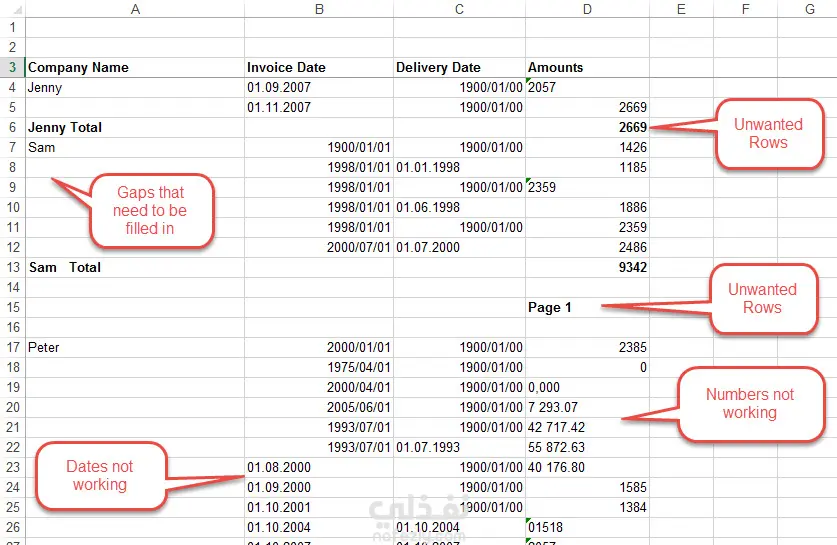The width and height of the screenshot is (837, 545).
Task: Select cell containing Jenny Total
Action: tap(135, 128)
